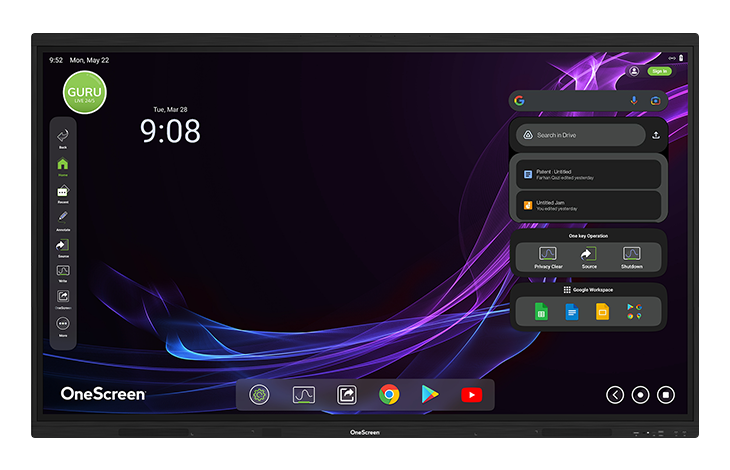The image size is (730, 470).
Task: Open the screen share app in the dock
Action: pos(347,395)
